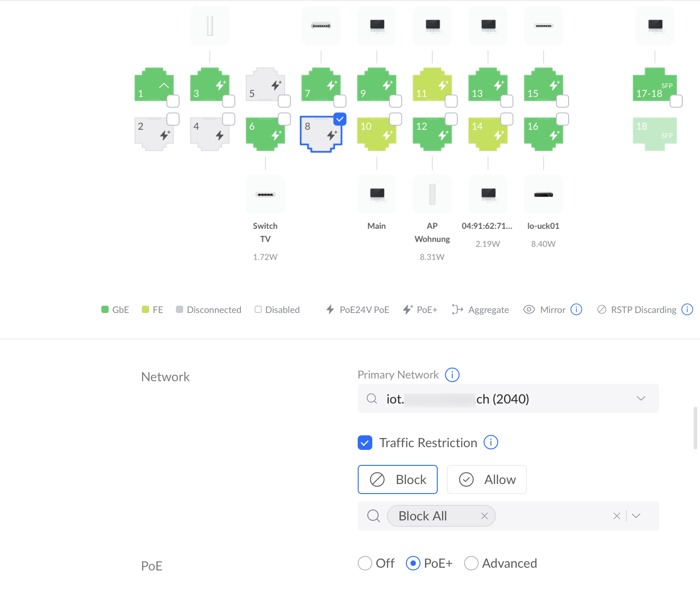Uncheck the Traffic Restriction checkbox
The height and width of the screenshot is (595, 700).
365,443
